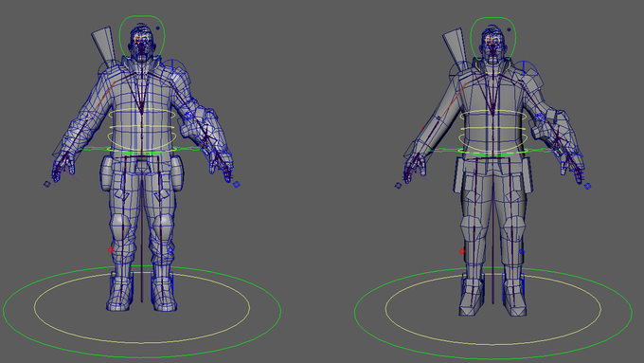Pick right character's blue eye control circle
The image size is (644, 363).
pos(496,41)
